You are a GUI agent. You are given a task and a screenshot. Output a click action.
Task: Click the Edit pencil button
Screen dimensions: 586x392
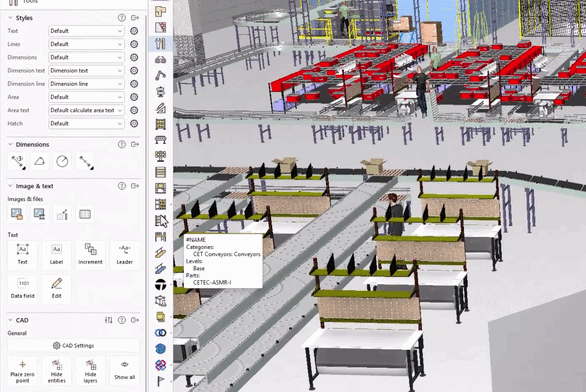pyautogui.click(x=56, y=288)
